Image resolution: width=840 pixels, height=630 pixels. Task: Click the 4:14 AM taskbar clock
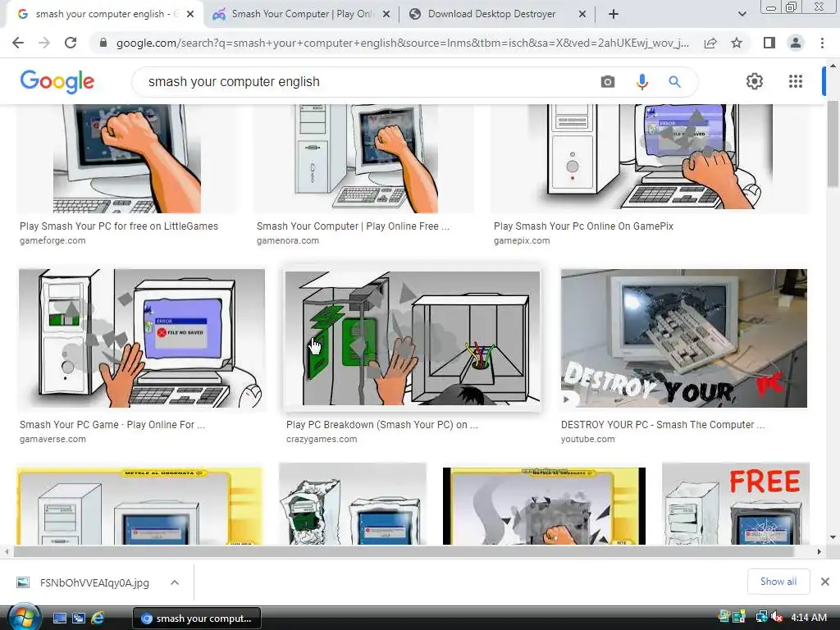[x=808, y=617]
